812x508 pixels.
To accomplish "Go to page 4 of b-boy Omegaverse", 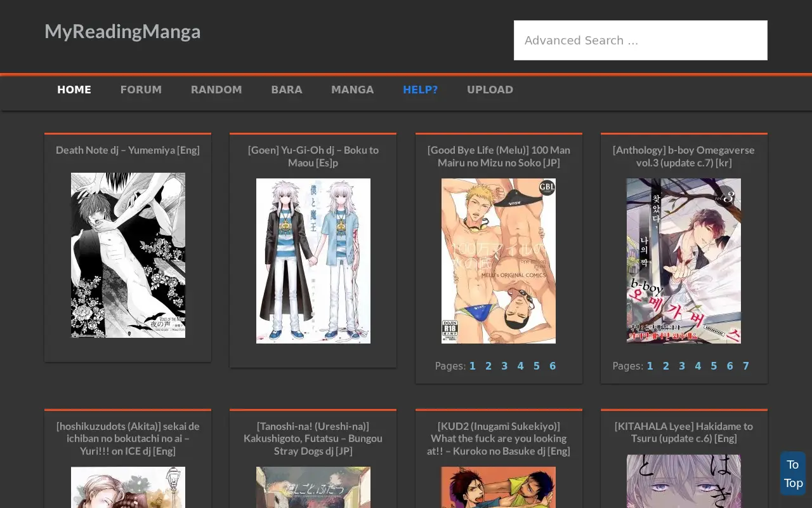I will (698, 366).
